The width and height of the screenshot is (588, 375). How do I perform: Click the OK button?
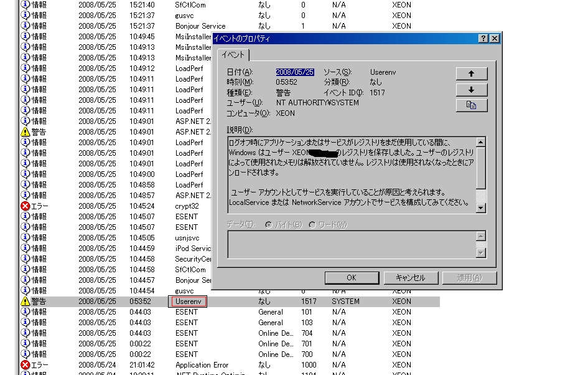tap(352, 278)
